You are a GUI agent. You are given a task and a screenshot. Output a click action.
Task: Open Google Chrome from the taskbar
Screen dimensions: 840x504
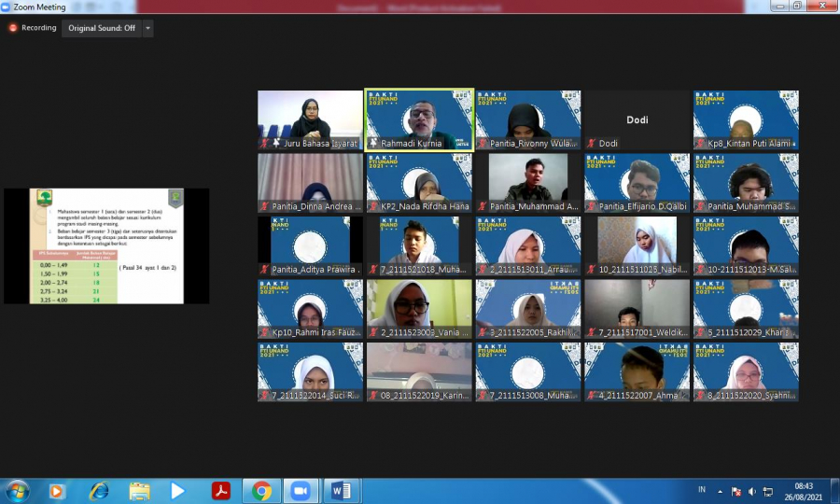pyautogui.click(x=261, y=491)
